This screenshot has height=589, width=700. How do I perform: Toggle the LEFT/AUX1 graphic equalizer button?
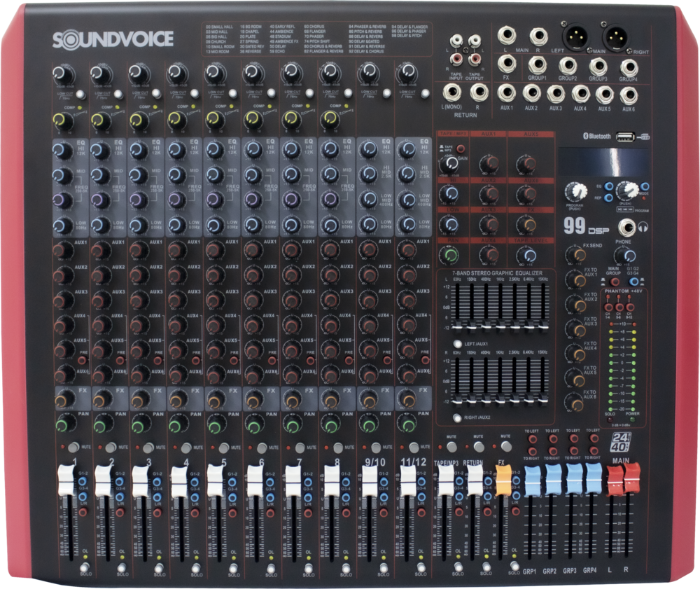(x=457, y=344)
